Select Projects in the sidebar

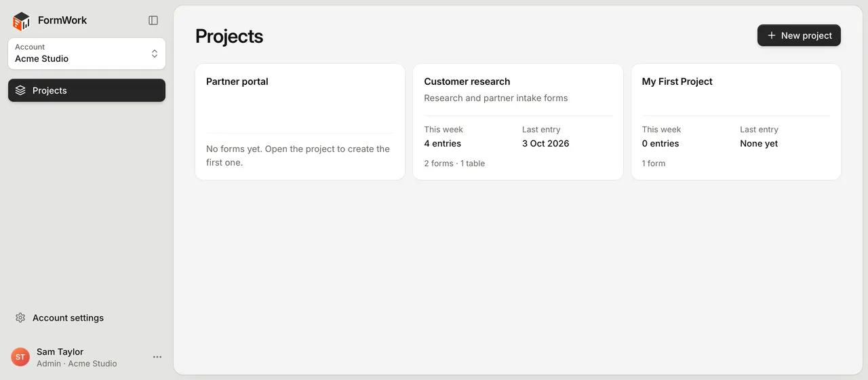(x=87, y=90)
